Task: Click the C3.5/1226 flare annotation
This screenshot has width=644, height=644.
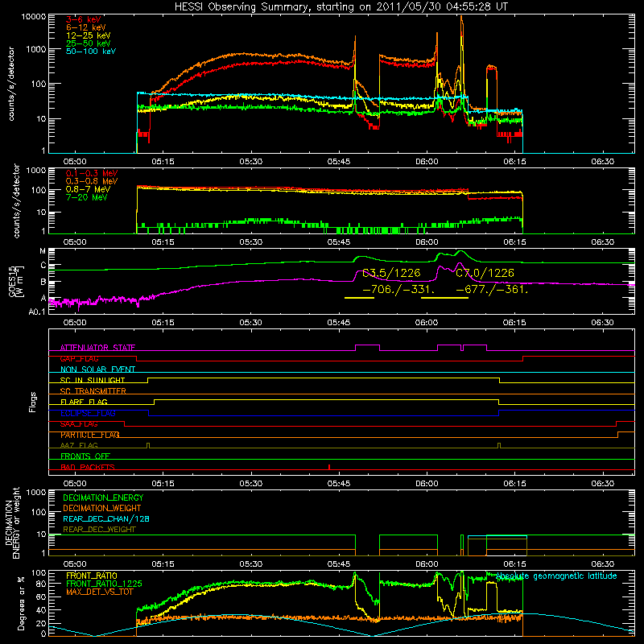Action: tap(391, 273)
